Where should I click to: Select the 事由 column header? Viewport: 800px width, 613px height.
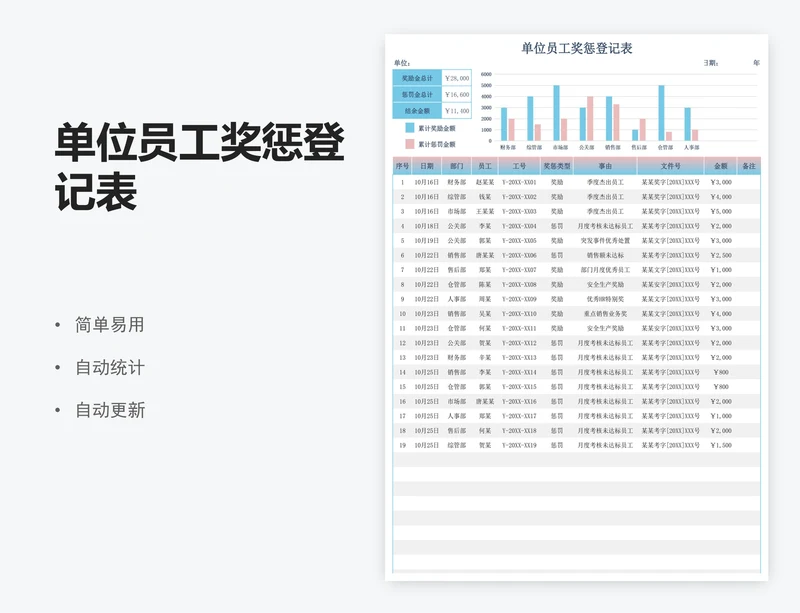606,166
